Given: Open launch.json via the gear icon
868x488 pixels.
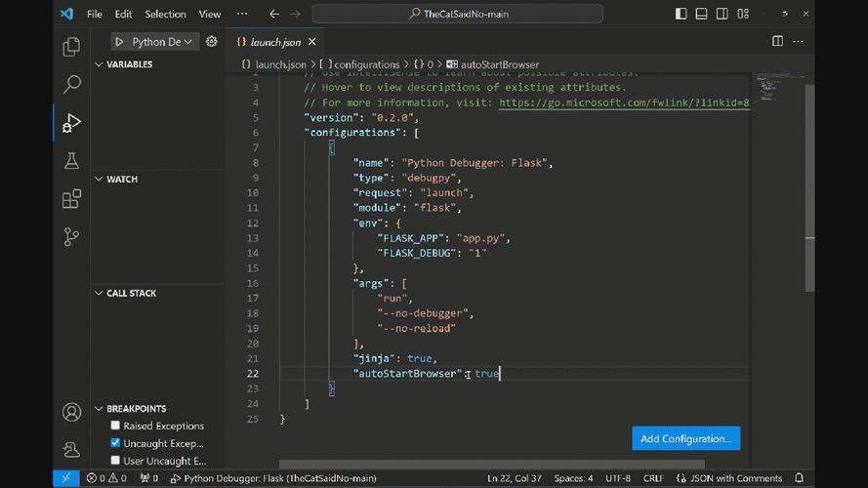Looking at the screenshot, I should 212,42.
